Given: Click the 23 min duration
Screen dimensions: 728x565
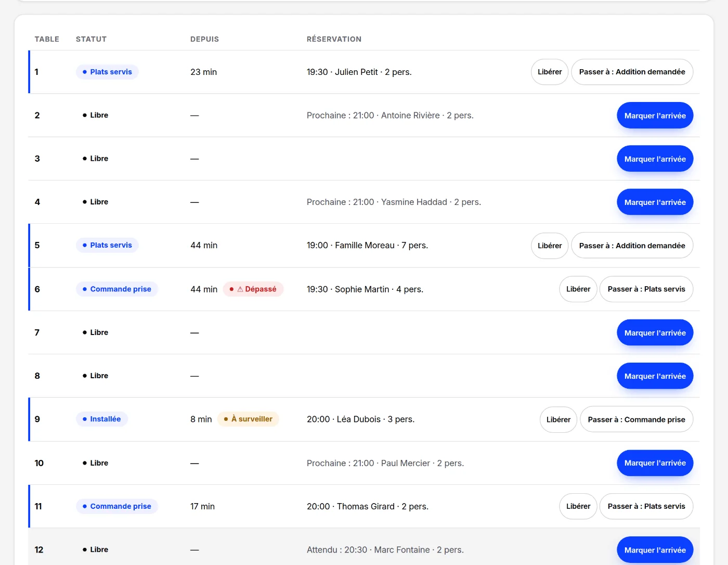Looking at the screenshot, I should click(x=204, y=72).
